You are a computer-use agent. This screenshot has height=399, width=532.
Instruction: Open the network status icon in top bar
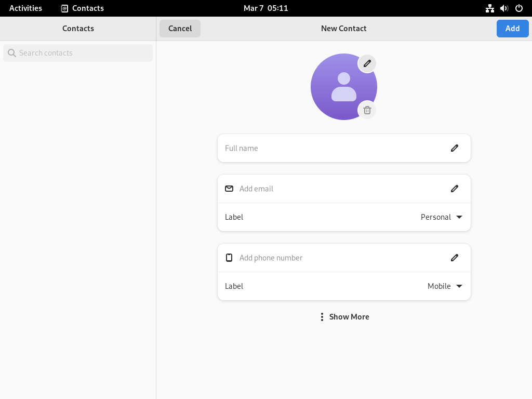click(489, 8)
